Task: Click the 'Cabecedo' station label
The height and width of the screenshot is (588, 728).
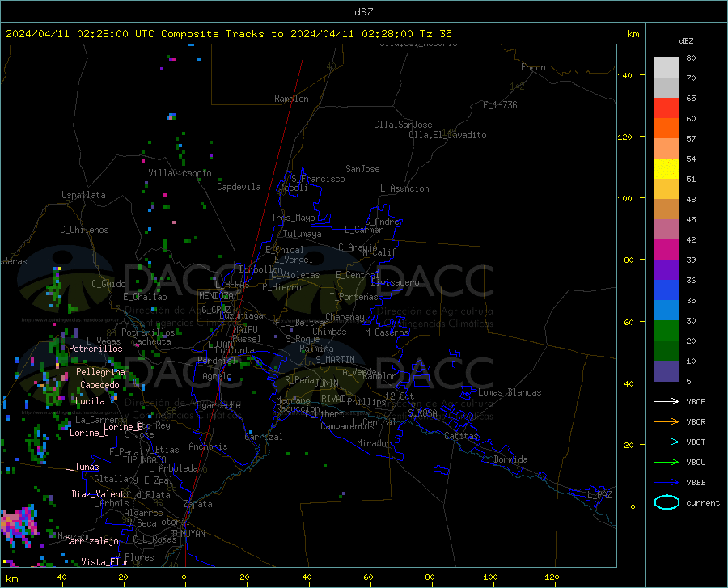Action: 99,385
